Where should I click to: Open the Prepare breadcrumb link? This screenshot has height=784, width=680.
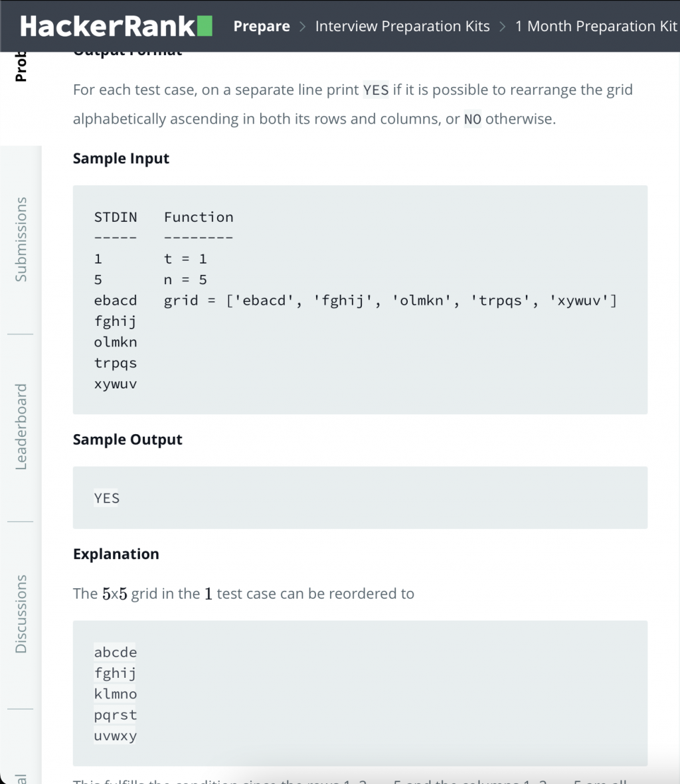tap(262, 27)
